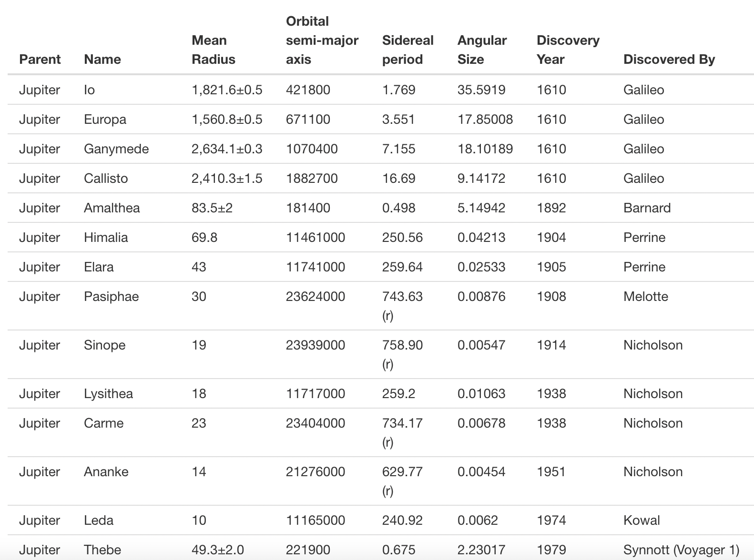Click the Discovered By column header

click(669, 60)
